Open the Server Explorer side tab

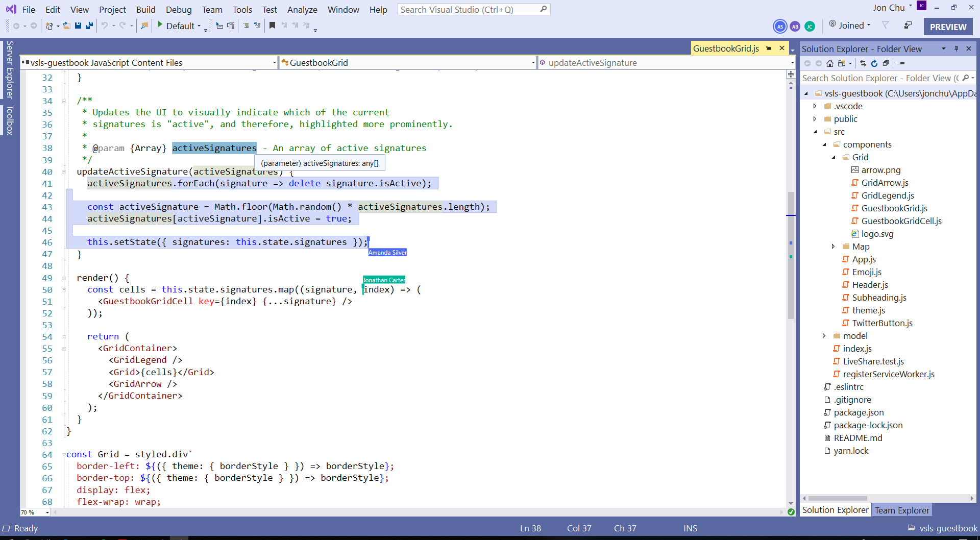(x=9, y=69)
